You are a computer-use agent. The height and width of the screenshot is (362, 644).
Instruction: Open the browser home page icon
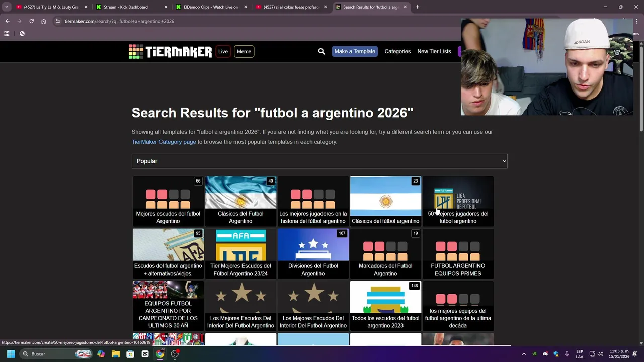(43, 21)
